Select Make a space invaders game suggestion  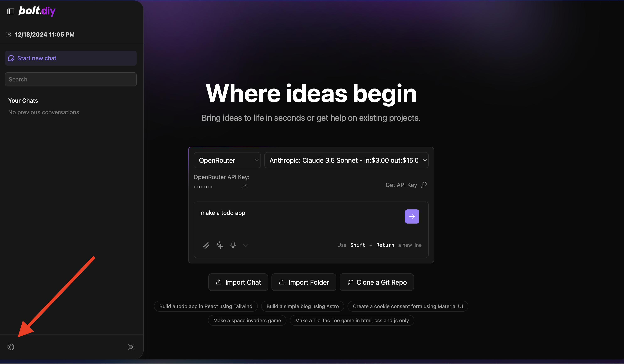247,320
